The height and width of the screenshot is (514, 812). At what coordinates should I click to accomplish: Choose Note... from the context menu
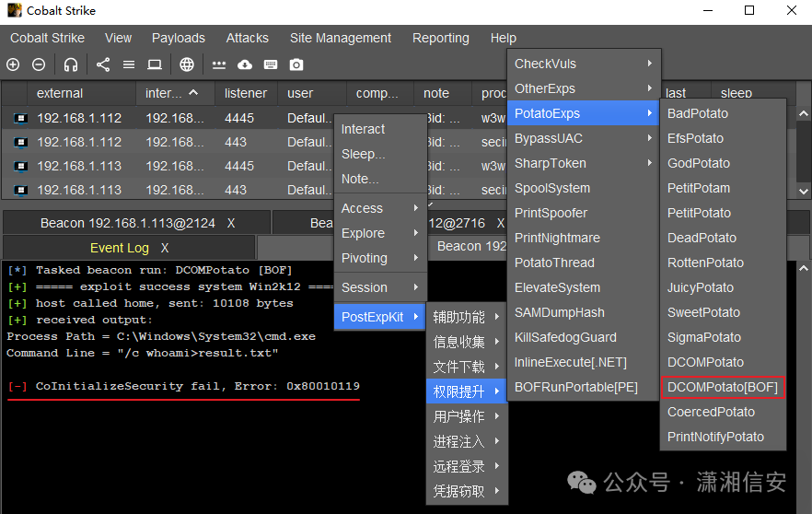point(380,179)
